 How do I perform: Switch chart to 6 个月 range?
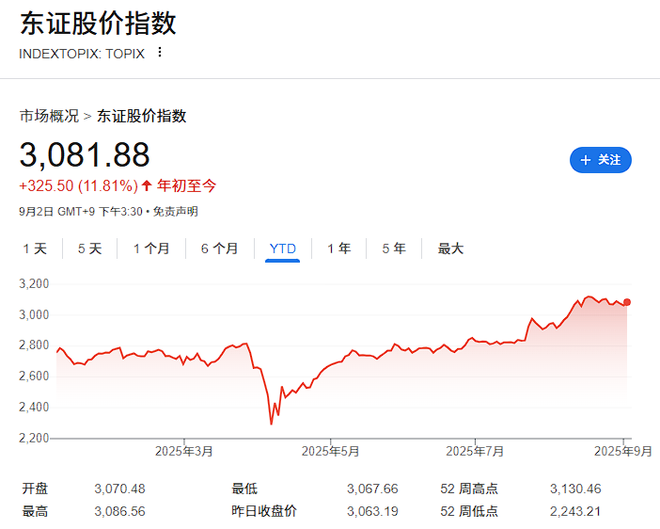click(219, 249)
